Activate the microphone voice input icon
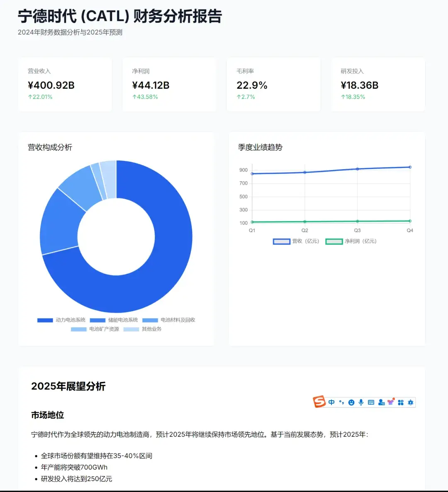Screen dimensions: 448x492 click(x=361, y=402)
